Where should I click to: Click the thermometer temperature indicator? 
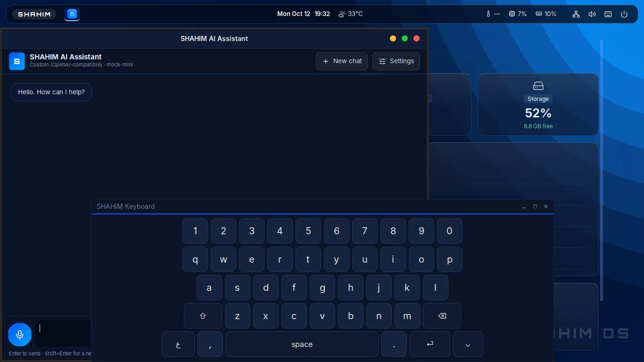pos(493,14)
